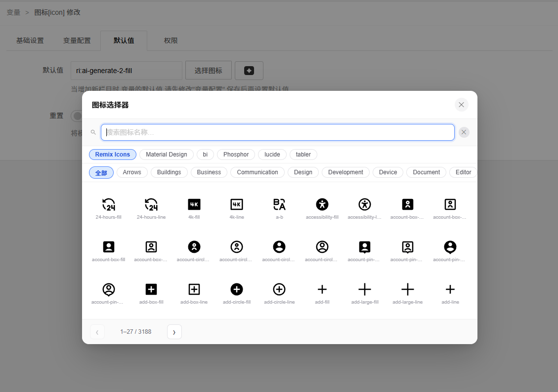Click the icon name search box
Viewport: 558px width, 392px height.
click(277, 132)
